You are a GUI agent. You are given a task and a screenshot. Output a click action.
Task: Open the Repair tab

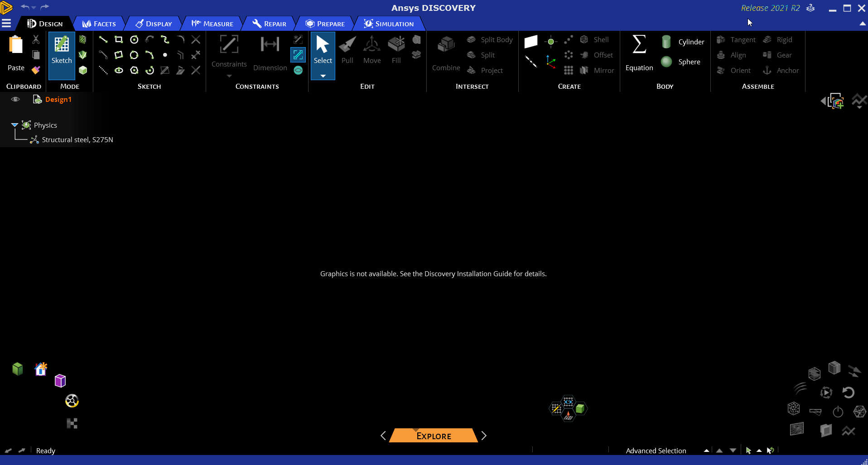tap(270, 24)
